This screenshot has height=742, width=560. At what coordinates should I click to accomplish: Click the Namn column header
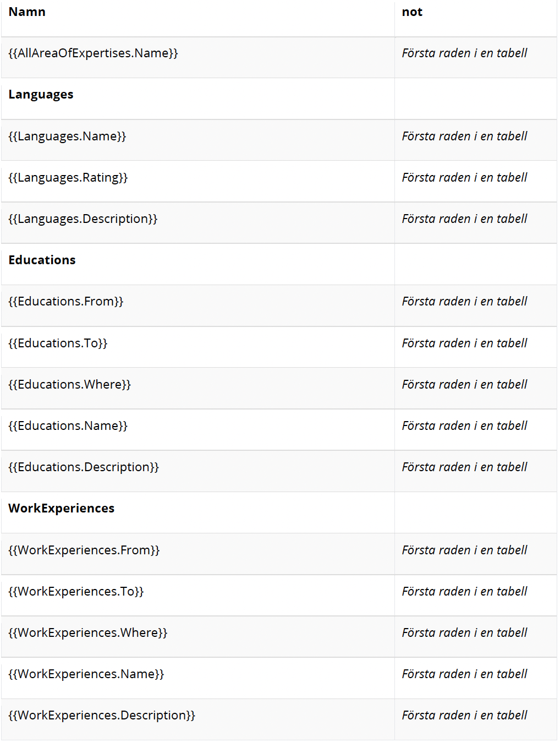pyautogui.click(x=27, y=12)
